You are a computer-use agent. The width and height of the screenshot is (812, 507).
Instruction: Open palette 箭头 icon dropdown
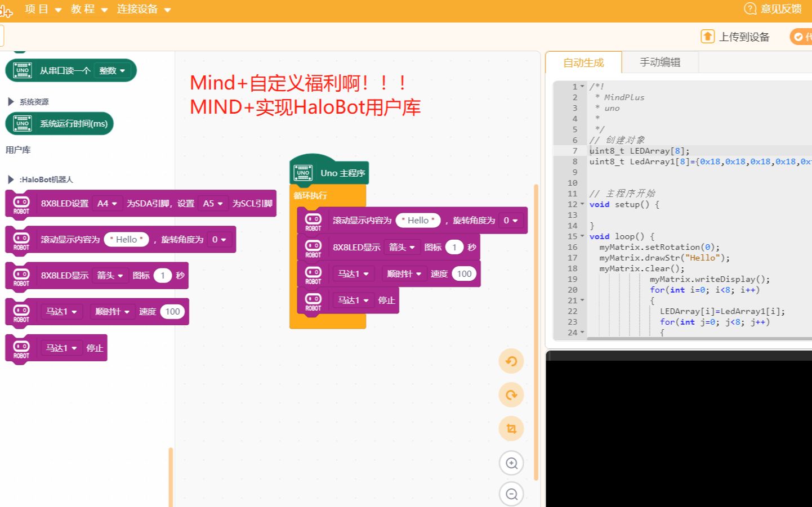tap(110, 275)
